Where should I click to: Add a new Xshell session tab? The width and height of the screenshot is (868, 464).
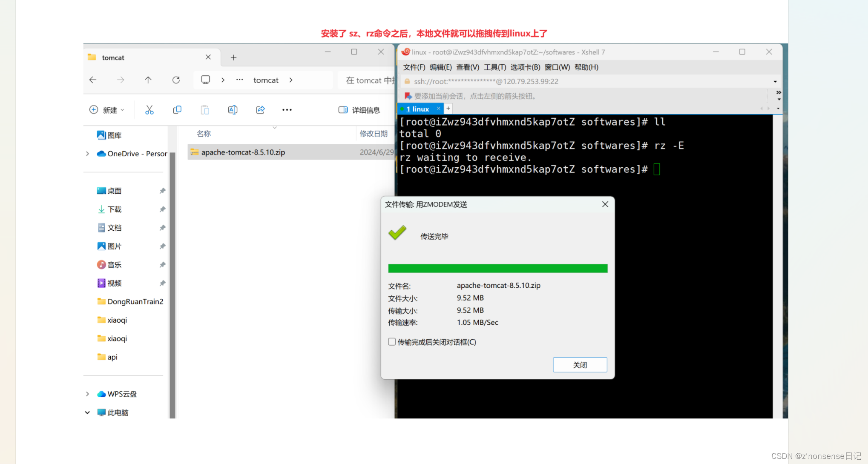pyautogui.click(x=448, y=109)
